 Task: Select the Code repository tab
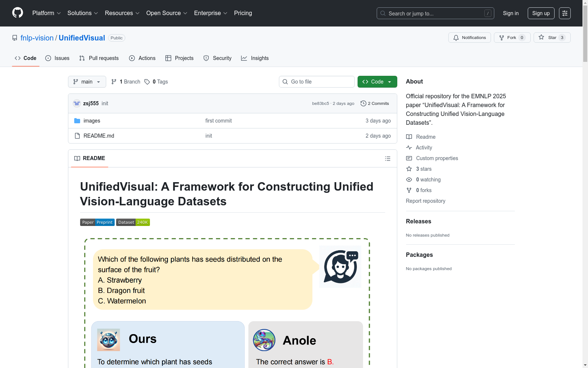pos(25,58)
